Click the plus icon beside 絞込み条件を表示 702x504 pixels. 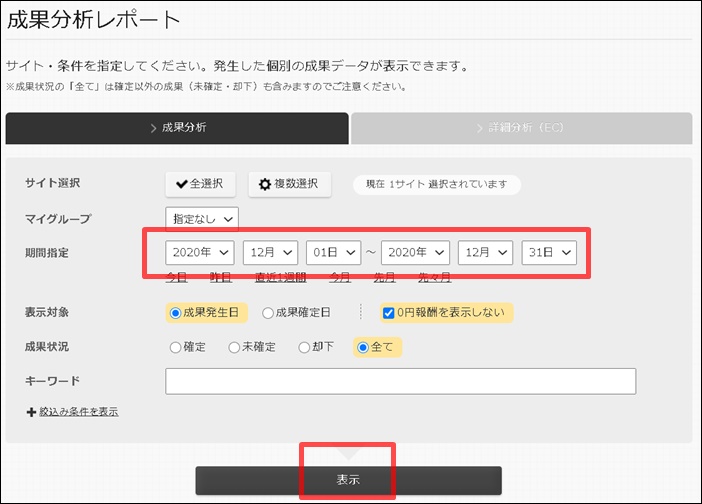(31, 412)
